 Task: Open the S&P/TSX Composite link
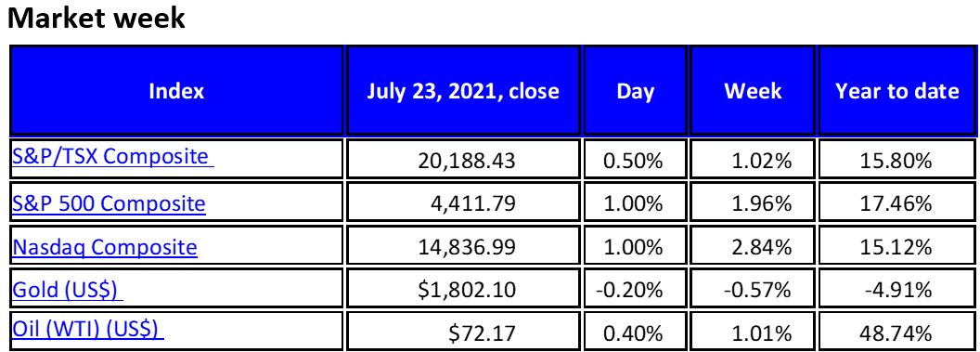pyautogui.click(x=110, y=156)
